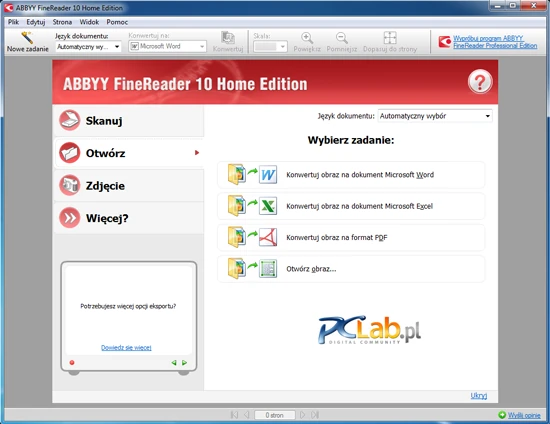
Task: Choose Konwertuj obraz na format PDF
Action: [x=351, y=237]
